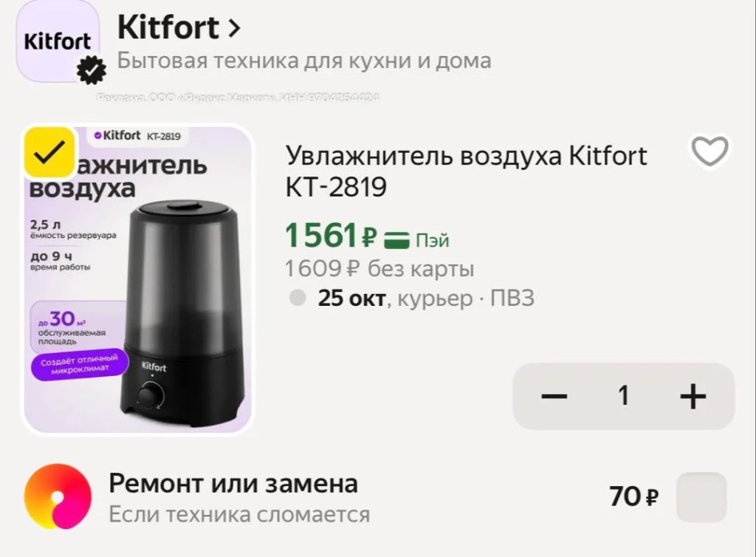756x557 pixels.
Task: Open the Kitfort store title link
Action: [x=168, y=27]
